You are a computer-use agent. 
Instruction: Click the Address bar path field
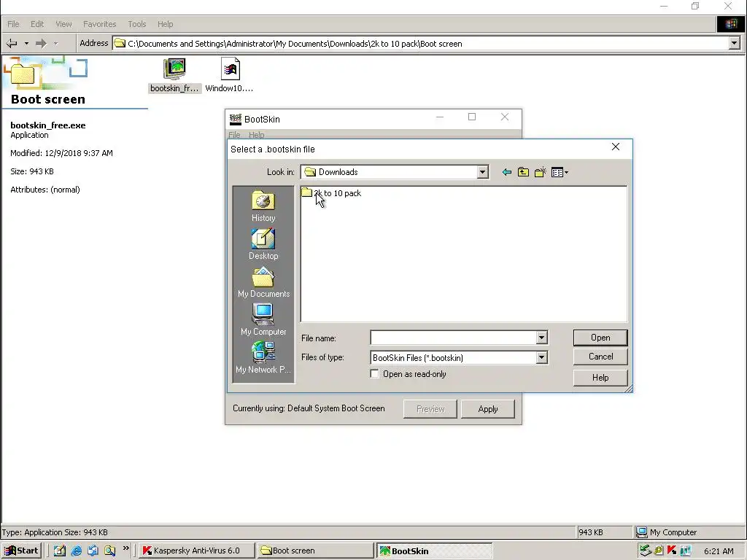tap(421, 43)
